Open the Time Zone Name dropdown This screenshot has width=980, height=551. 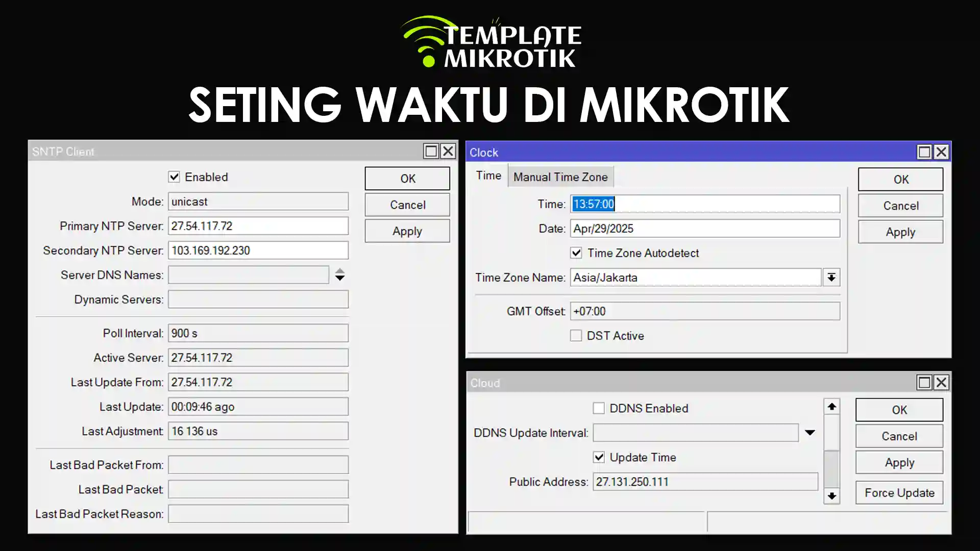click(831, 278)
